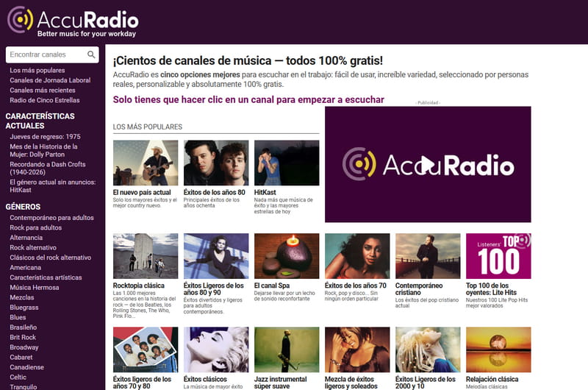
Task: Select Brasileño genre
Action: [24, 327]
